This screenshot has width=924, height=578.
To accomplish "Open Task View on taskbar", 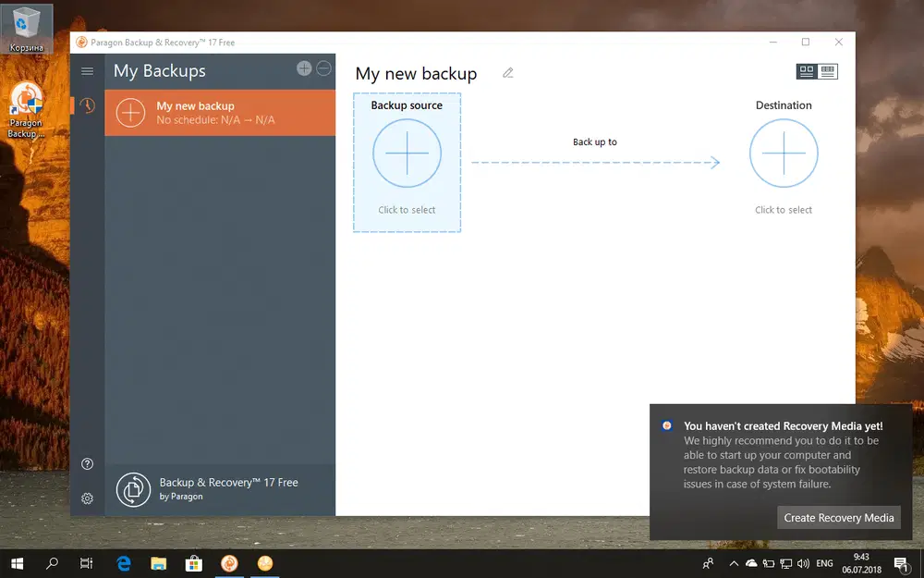I will (87, 564).
